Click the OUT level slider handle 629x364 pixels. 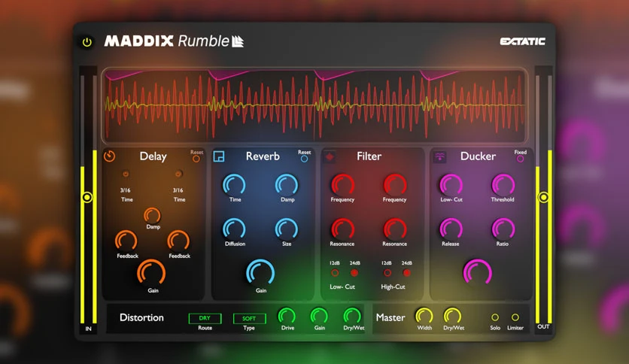[x=543, y=197]
